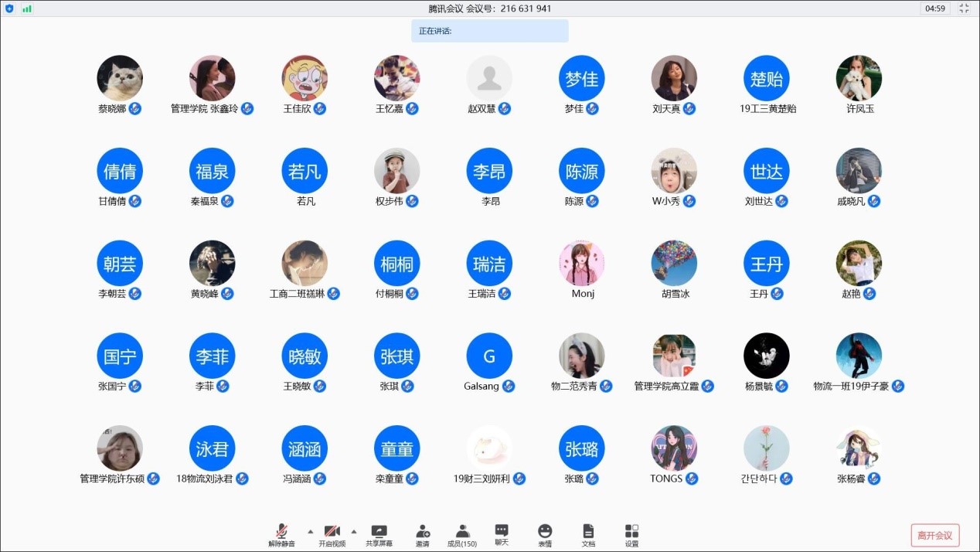Open the 成员(150) members list
Viewport: 980px width, 552px height.
click(462, 534)
